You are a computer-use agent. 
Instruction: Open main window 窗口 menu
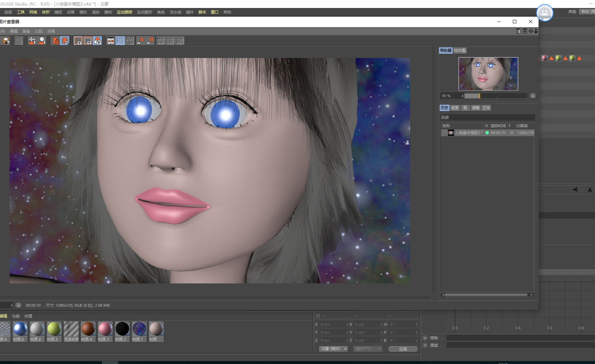point(215,12)
